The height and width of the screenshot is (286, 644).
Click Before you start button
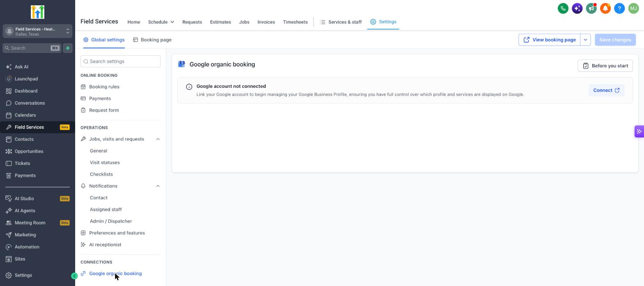tap(605, 66)
